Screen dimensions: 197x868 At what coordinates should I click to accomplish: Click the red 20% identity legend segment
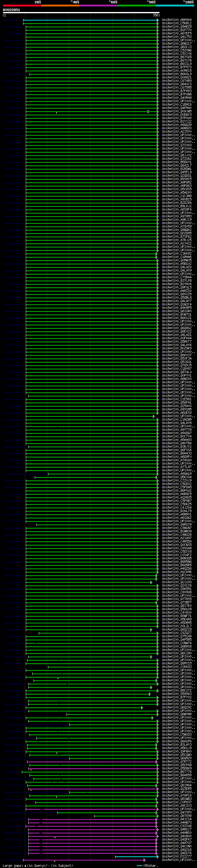point(22,6)
